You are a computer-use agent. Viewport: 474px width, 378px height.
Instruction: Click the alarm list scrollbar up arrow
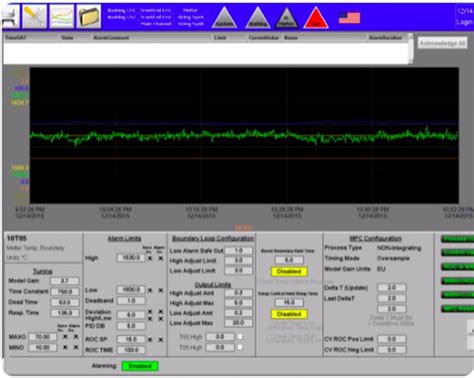click(411, 36)
